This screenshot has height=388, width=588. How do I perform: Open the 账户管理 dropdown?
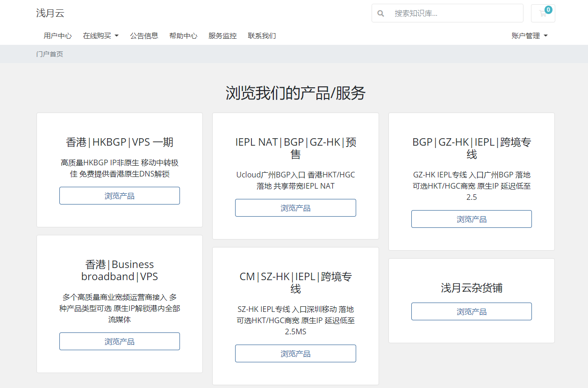(x=529, y=36)
